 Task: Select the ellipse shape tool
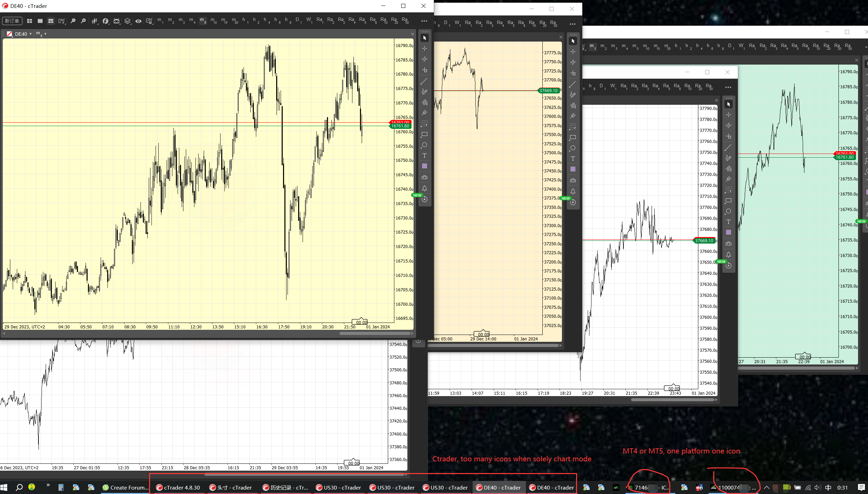[x=425, y=145]
